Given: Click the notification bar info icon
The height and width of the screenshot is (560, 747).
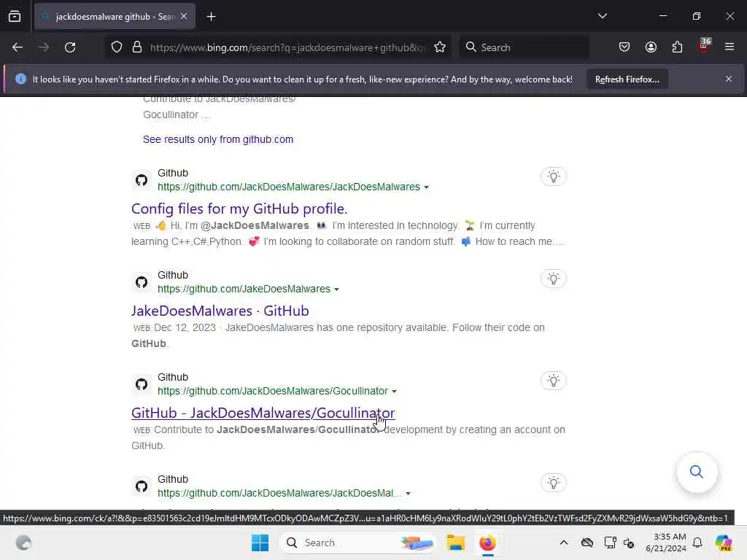Looking at the screenshot, I should click(x=20, y=79).
